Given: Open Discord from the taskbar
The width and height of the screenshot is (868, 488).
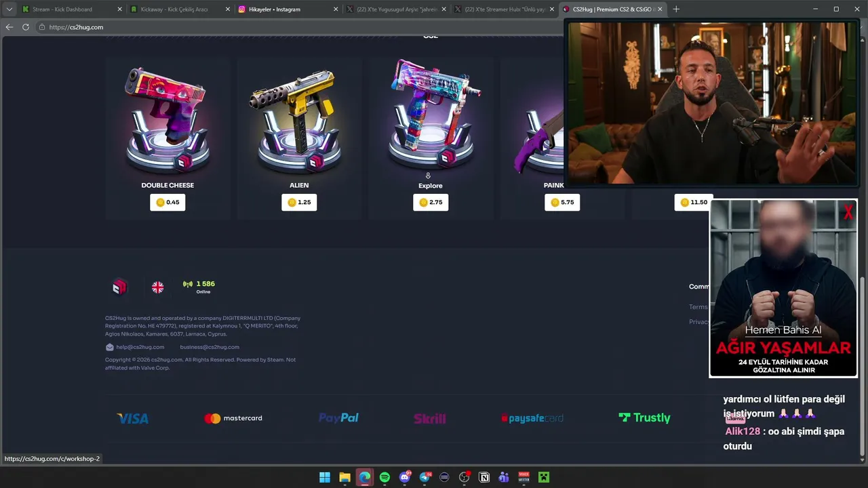Looking at the screenshot, I should pos(405,477).
